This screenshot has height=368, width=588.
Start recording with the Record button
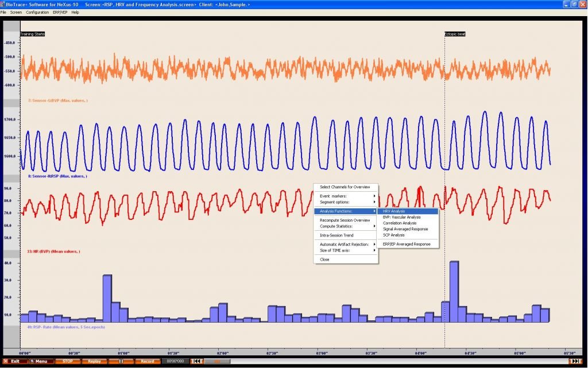[147, 361]
